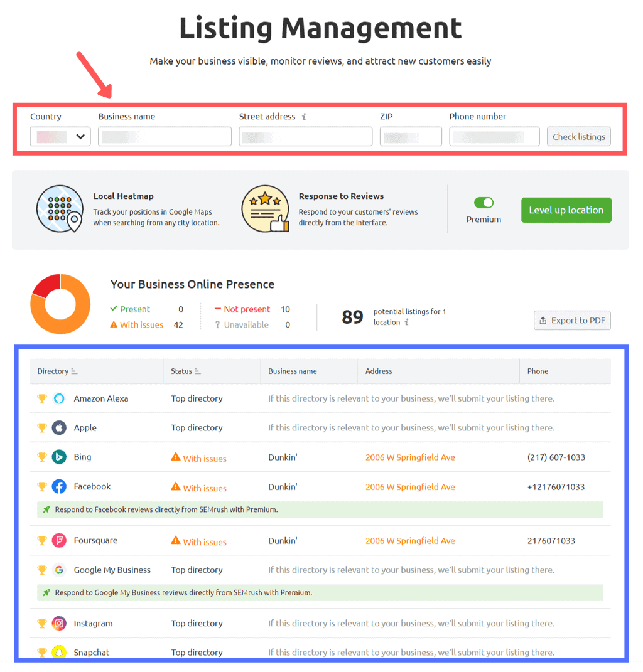The height and width of the screenshot is (672, 643).
Task: Click the Unavailable label in summary
Action: pos(246,325)
